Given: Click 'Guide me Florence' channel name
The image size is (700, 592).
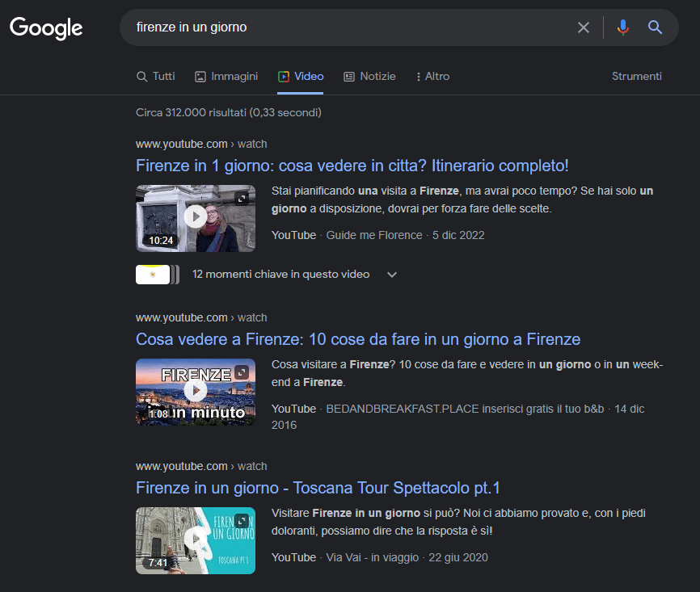Looking at the screenshot, I should 374,235.
